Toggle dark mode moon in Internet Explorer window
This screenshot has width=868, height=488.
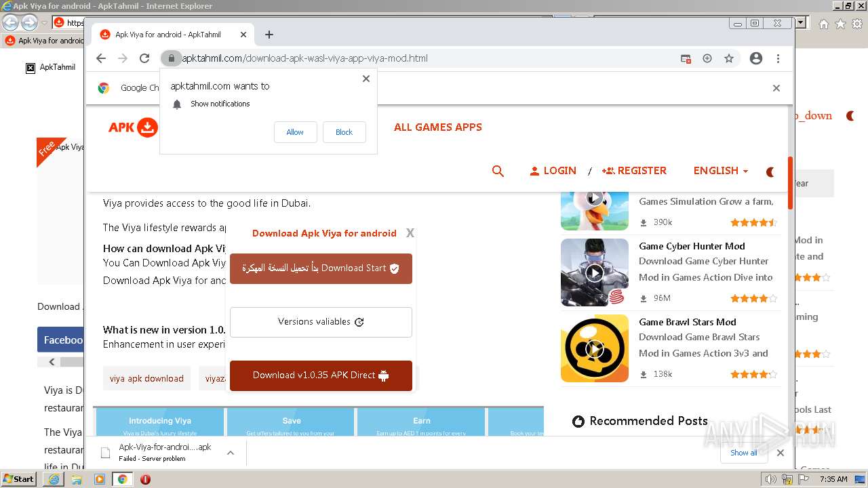point(850,116)
